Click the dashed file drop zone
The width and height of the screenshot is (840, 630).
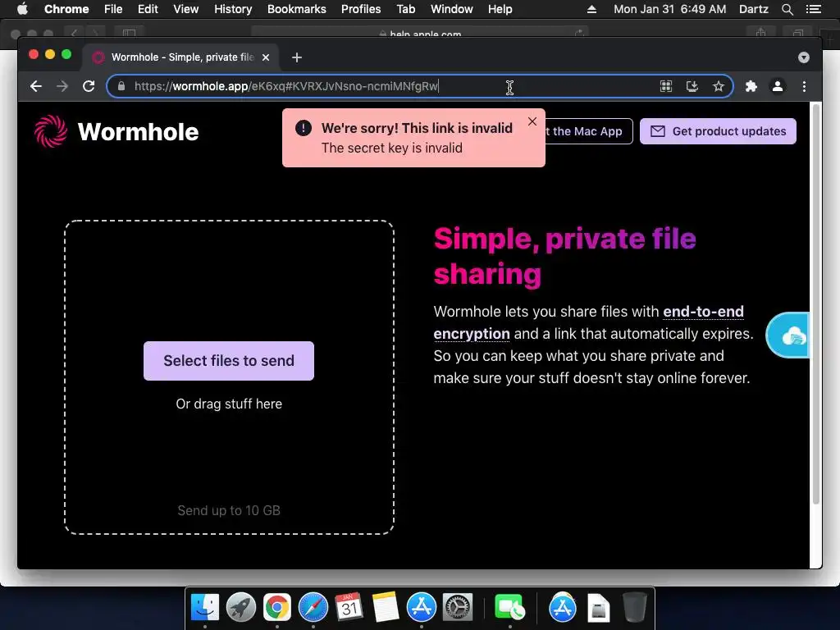tap(230, 377)
